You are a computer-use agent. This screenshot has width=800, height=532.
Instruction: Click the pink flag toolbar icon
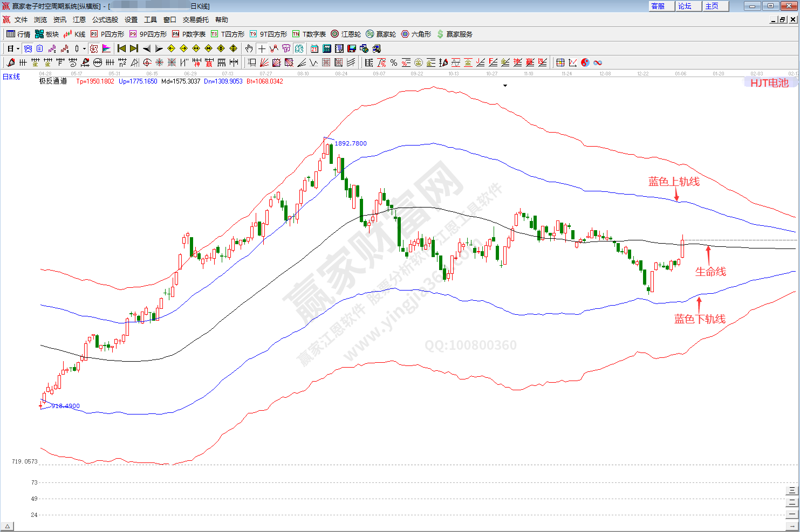106,49
